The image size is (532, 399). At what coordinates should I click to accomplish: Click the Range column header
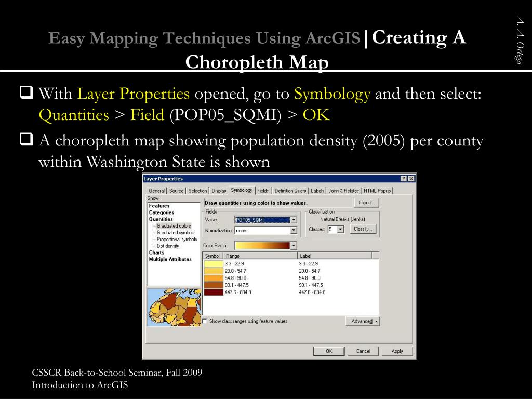260,256
